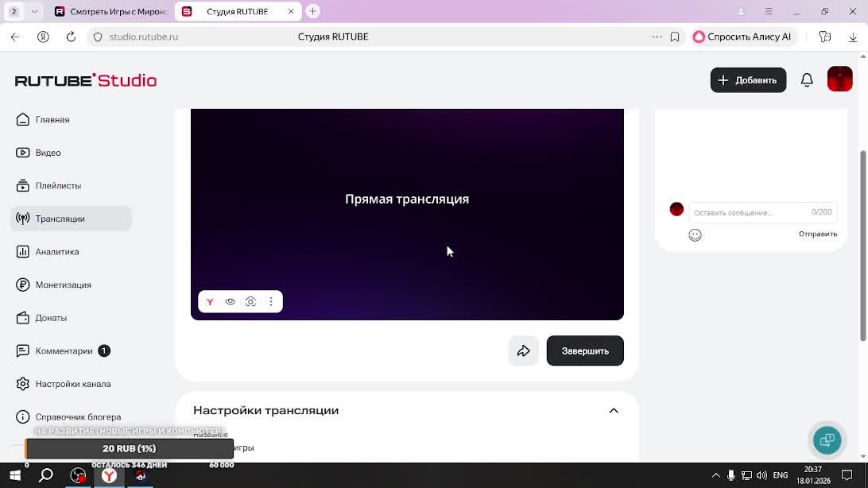
Task: Open the browser side panel icon
Action: click(x=825, y=37)
